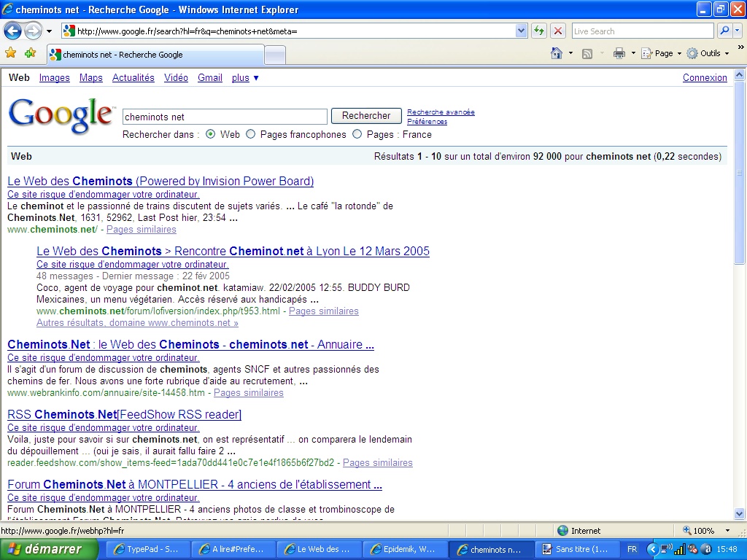This screenshot has height=560, width=747.
Task: Click the red Stop loading icon
Action: coord(558,31)
